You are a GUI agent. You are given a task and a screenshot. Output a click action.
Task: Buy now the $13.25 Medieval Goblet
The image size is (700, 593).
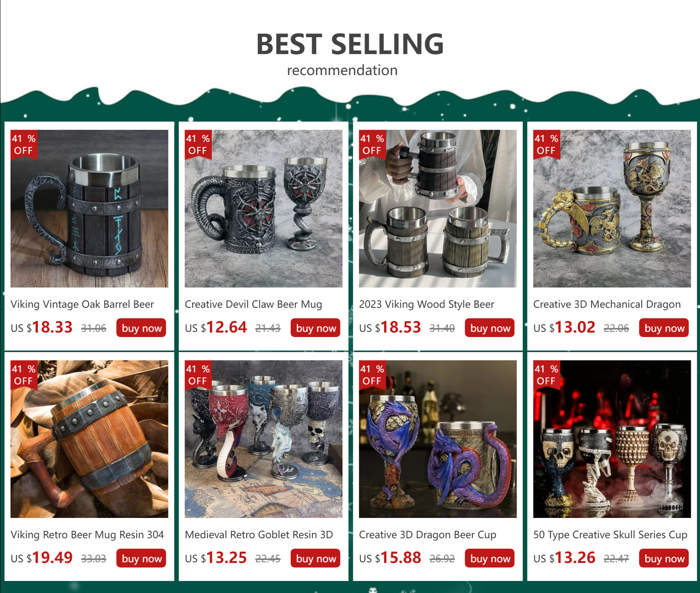[x=316, y=558]
